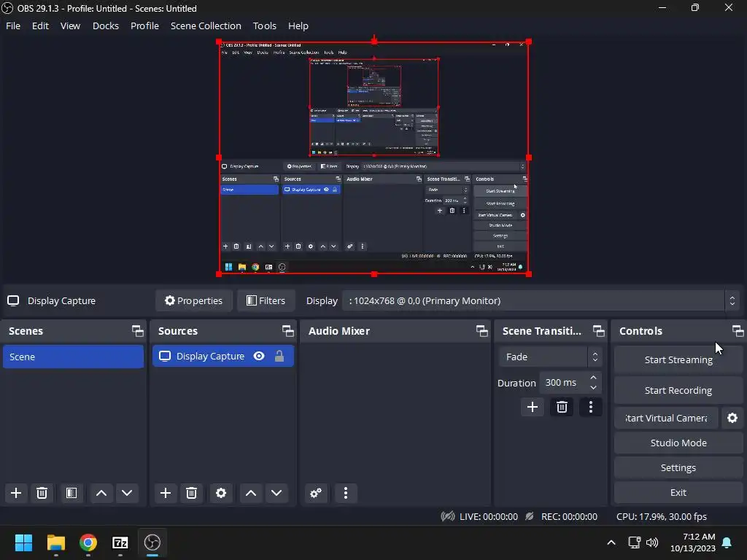Click the preview canvas display capture
The height and width of the screenshot is (560, 747).
(374, 157)
